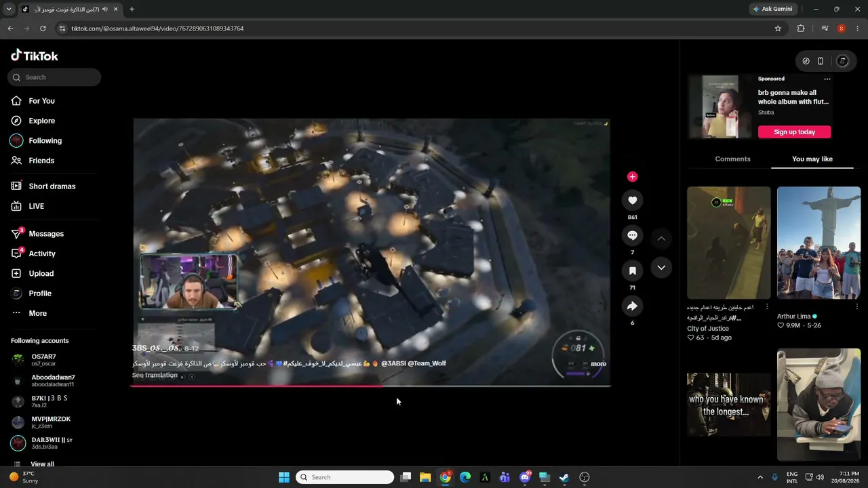Screen dimensions: 868x488
Task: Expand caption with the more link
Action: pos(598,364)
